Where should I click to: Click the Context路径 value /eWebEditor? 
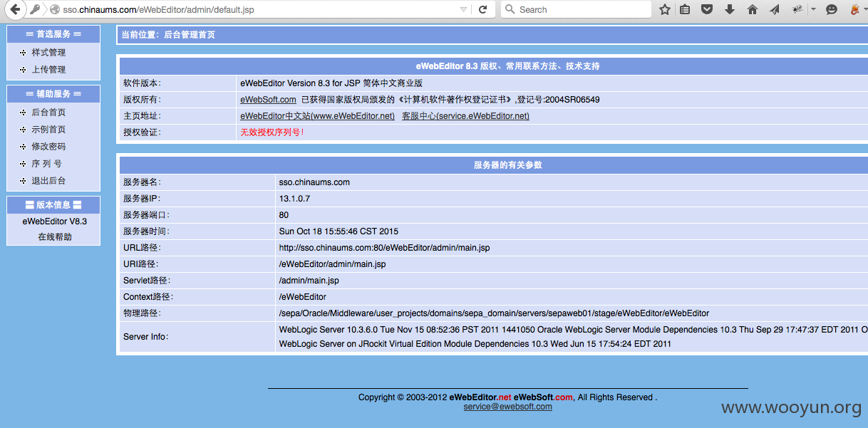tap(302, 297)
